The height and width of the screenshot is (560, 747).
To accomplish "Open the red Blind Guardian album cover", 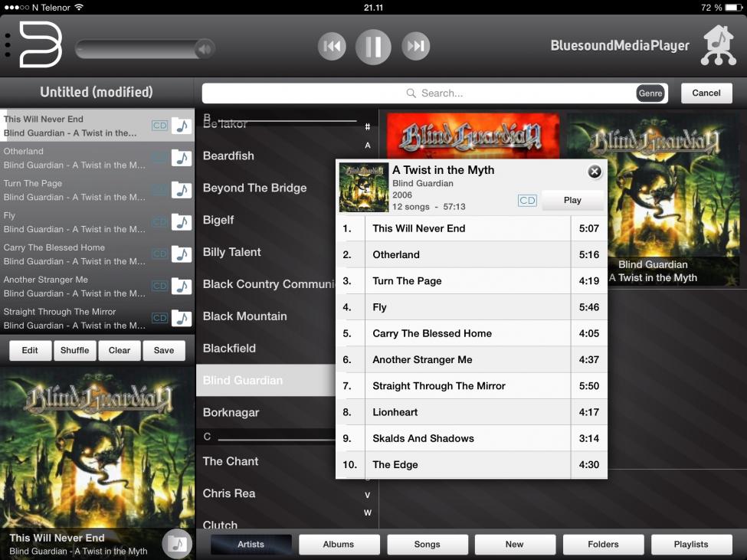I will coord(473,136).
